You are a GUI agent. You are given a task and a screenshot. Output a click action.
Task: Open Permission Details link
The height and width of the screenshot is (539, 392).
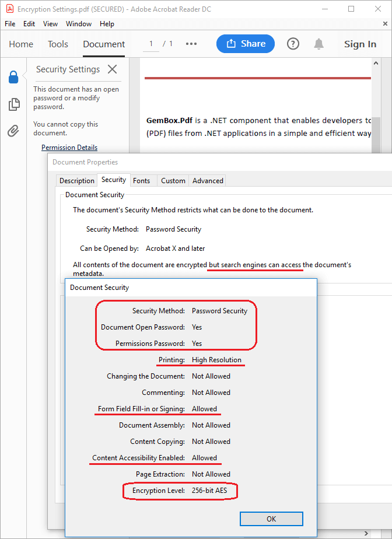point(69,148)
